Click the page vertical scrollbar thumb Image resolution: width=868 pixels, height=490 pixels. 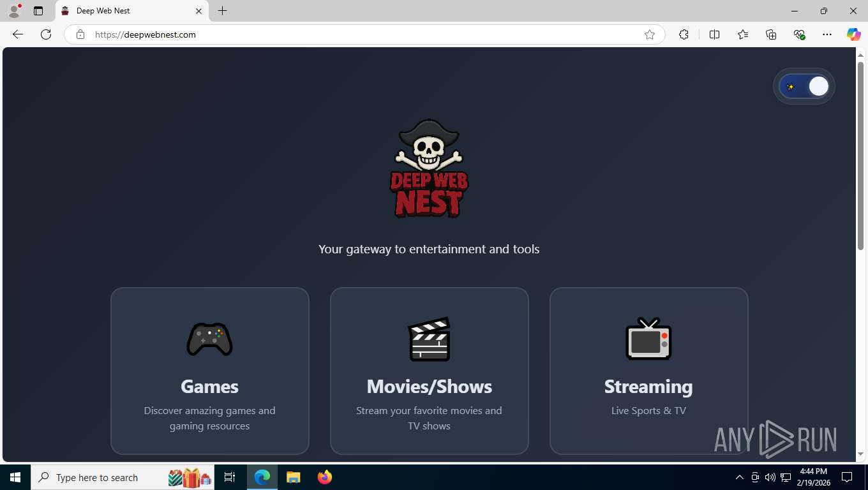(860, 156)
